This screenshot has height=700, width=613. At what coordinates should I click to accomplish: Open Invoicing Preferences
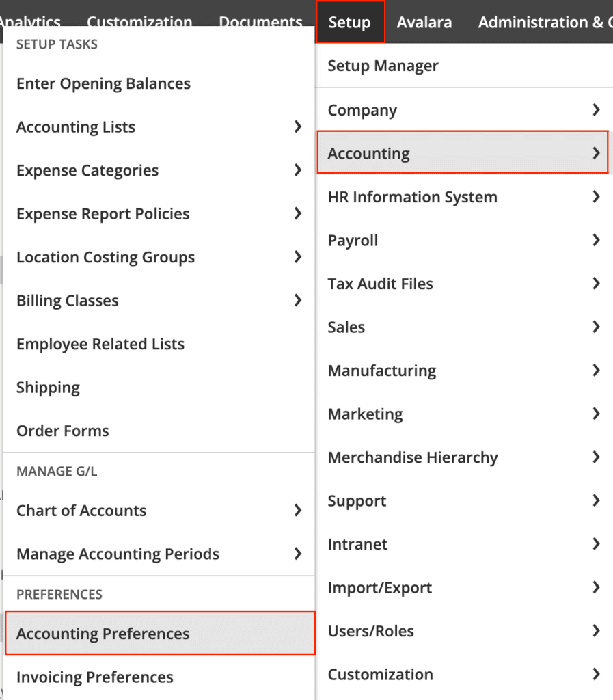tap(159, 677)
